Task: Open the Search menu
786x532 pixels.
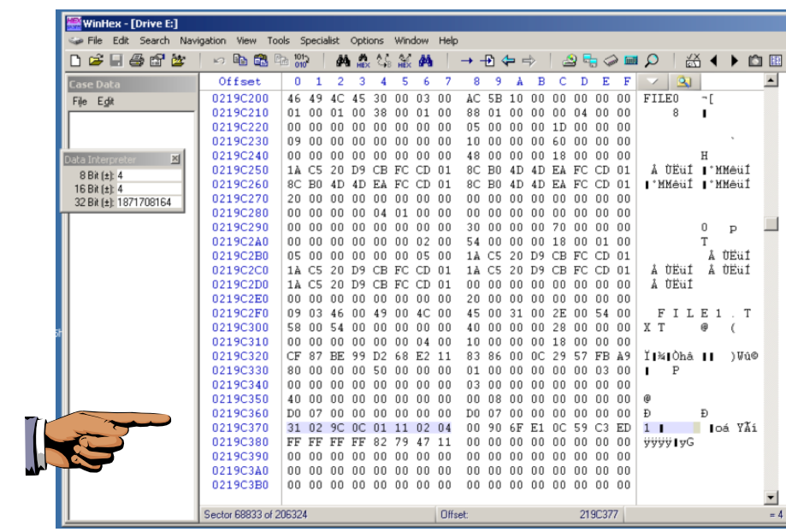Action: [x=155, y=40]
